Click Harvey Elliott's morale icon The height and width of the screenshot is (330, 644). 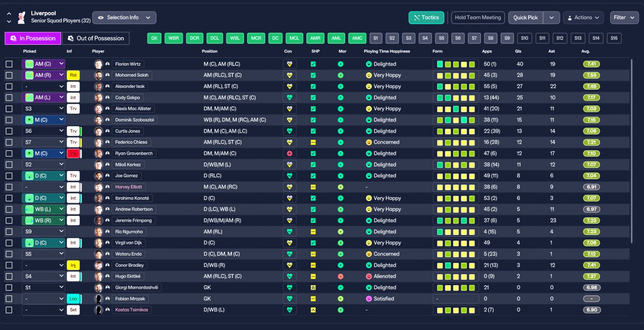point(341,187)
